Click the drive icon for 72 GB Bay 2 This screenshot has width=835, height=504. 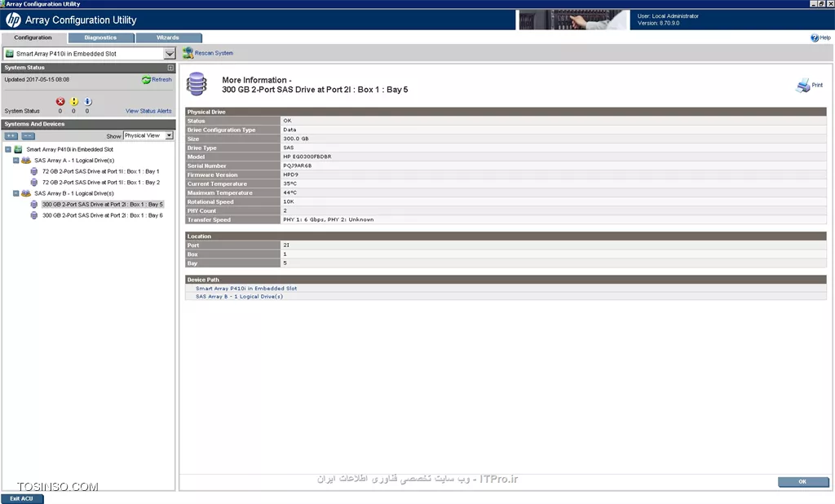pyautogui.click(x=34, y=182)
